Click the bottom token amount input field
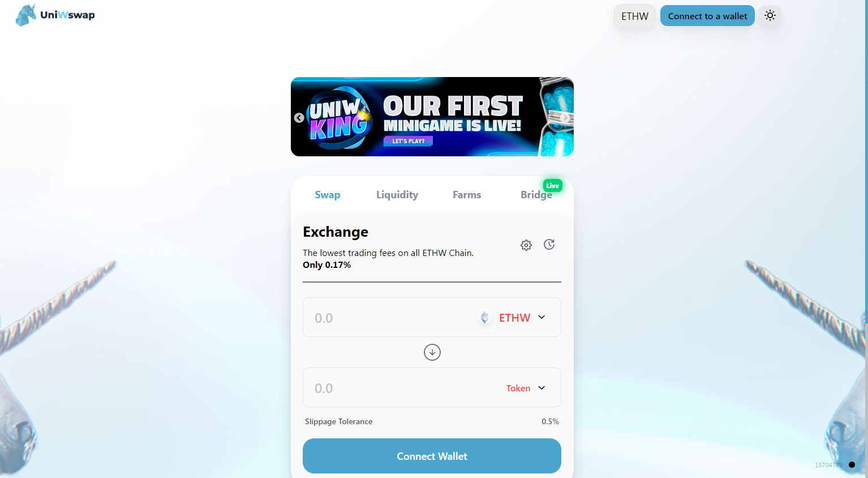Image resolution: width=868 pixels, height=478 pixels. click(402, 388)
